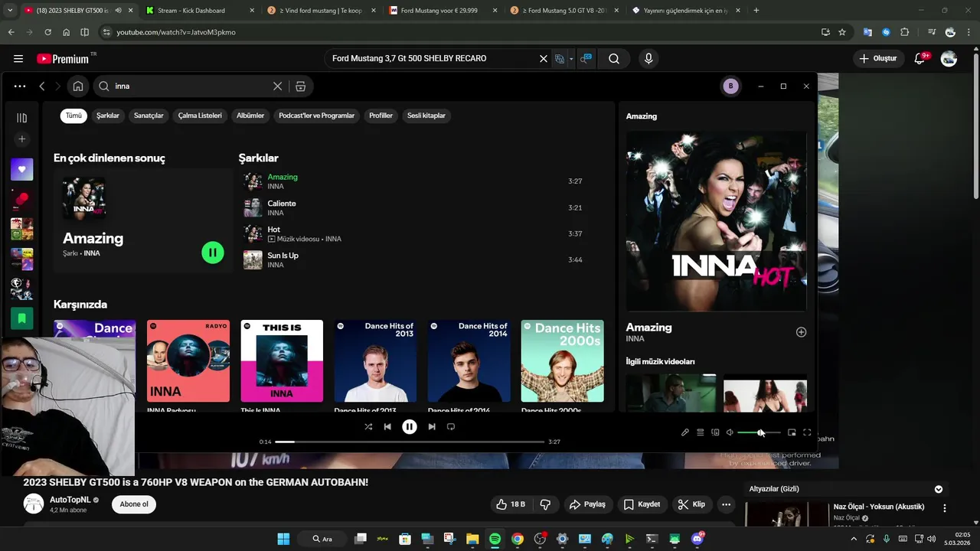Screen dimensions: 980x551
Task: Open more actions ellipsis under video
Action: pos(726,504)
